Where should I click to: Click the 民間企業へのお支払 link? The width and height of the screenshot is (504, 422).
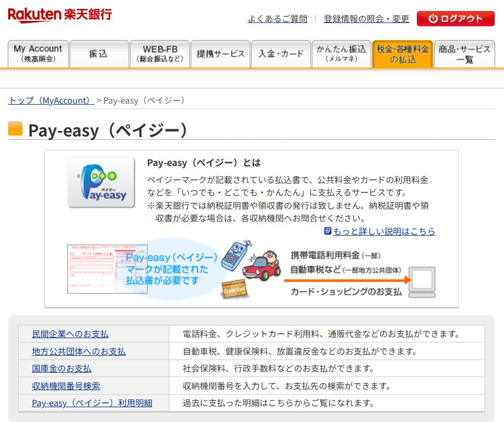point(70,334)
